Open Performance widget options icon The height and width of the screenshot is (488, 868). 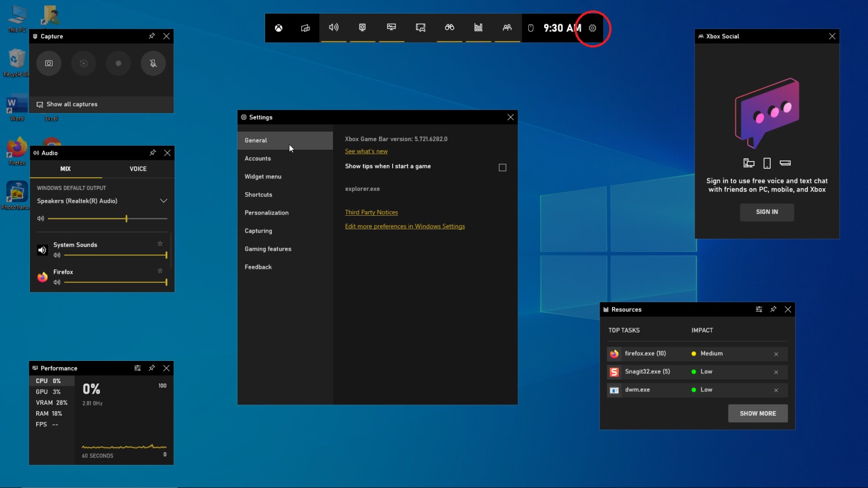(x=137, y=368)
